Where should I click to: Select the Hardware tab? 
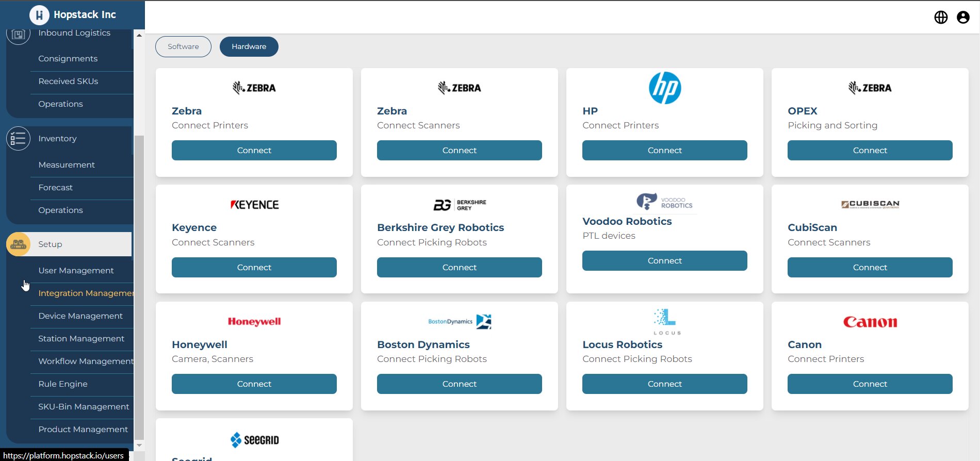click(249, 46)
